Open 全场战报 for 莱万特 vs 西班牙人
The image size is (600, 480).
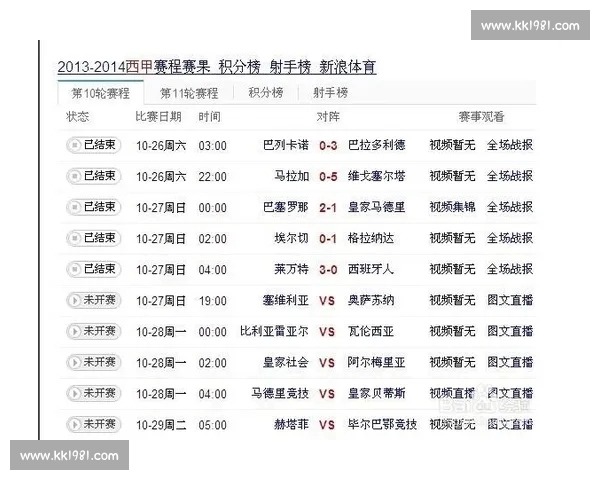[510, 269]
